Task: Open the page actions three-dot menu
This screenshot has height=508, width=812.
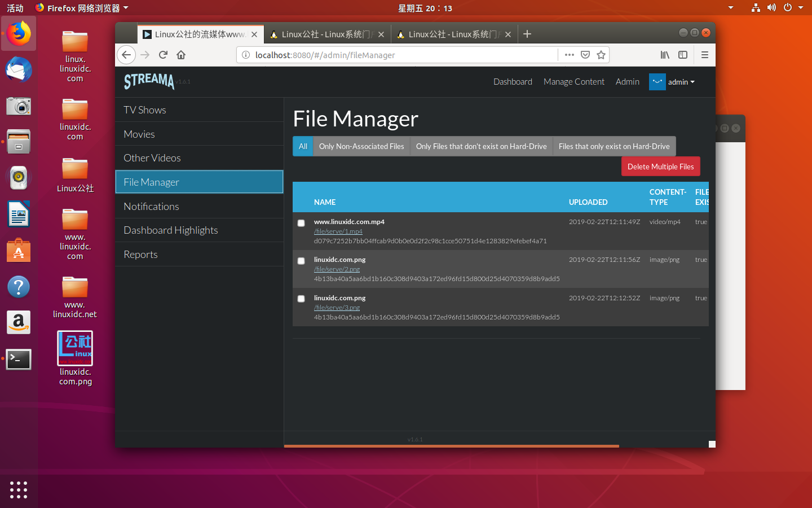Action: [570, 55]
